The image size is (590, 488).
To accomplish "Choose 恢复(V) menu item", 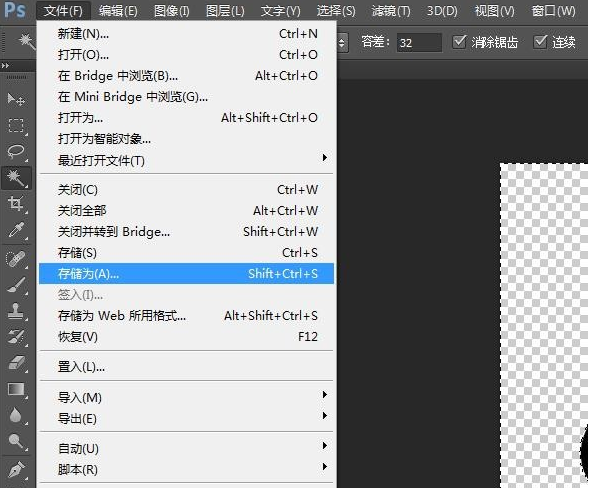I will (x=187, y=337).
